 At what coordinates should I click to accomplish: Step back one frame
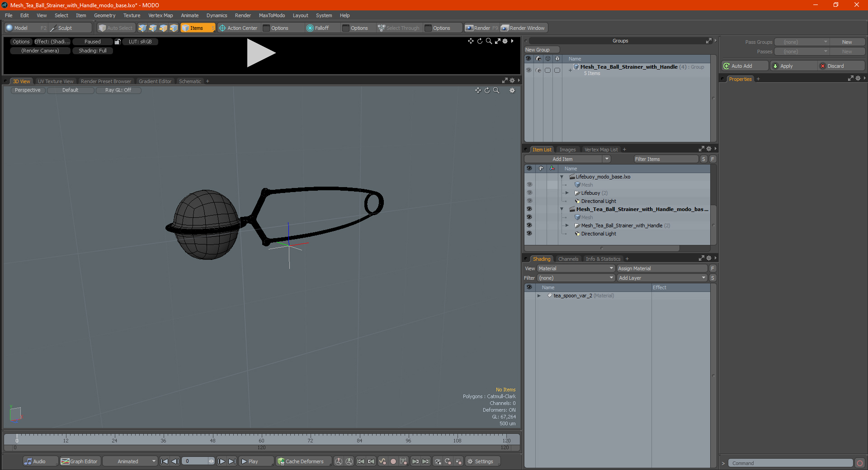point(175,461)
